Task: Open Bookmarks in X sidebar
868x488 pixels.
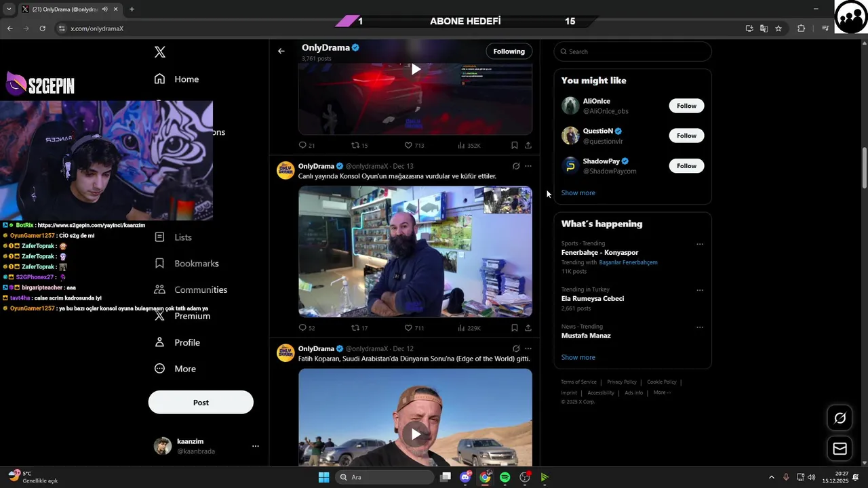Action: point(186,263)
